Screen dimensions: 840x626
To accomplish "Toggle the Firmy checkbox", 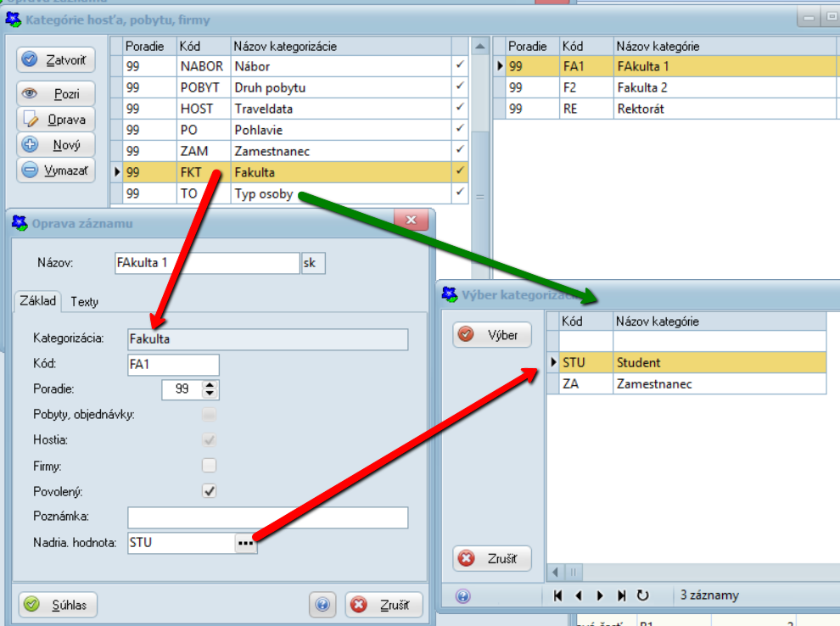I will pyautogui.click(x=209, y=466).
